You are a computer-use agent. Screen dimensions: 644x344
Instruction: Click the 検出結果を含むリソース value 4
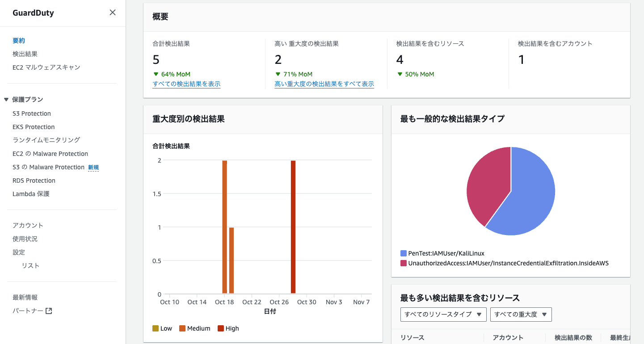400,60
